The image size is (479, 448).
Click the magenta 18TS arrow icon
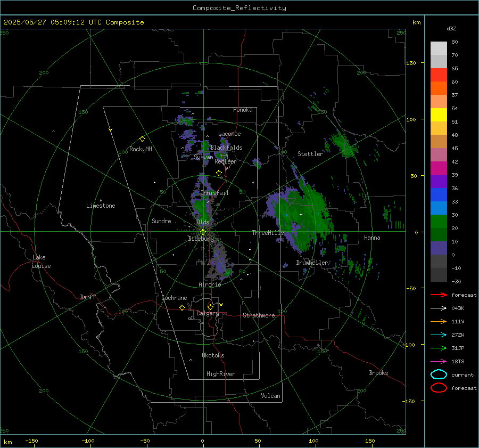[x=439, y=362]
